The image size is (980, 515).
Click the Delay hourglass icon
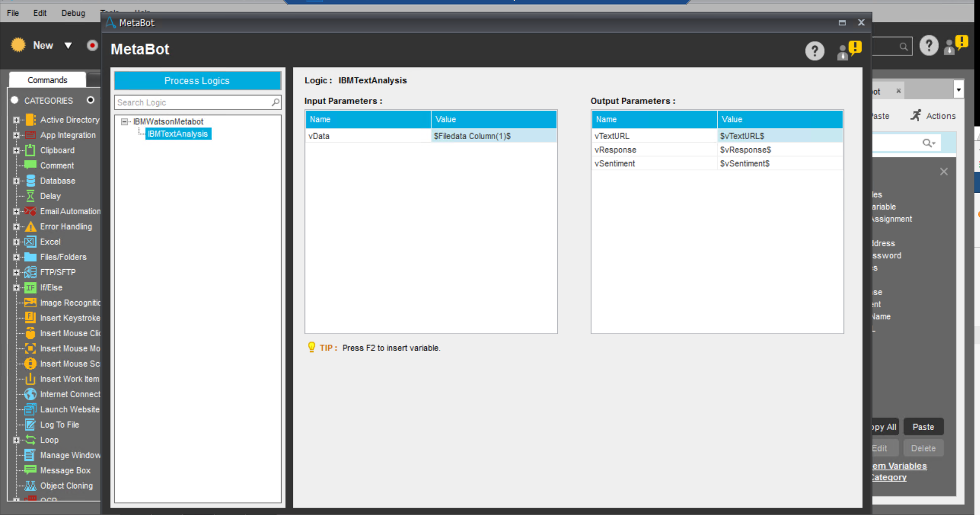[30, 196]
